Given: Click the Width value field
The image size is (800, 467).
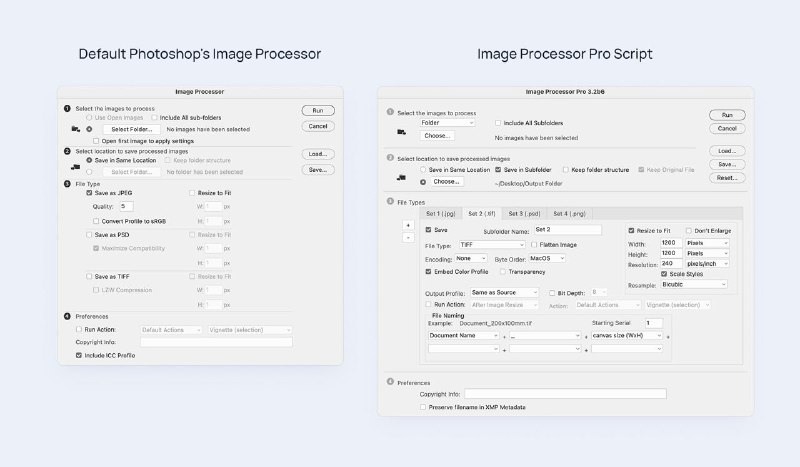Looking at the screenshot, I should pos(671,243).
